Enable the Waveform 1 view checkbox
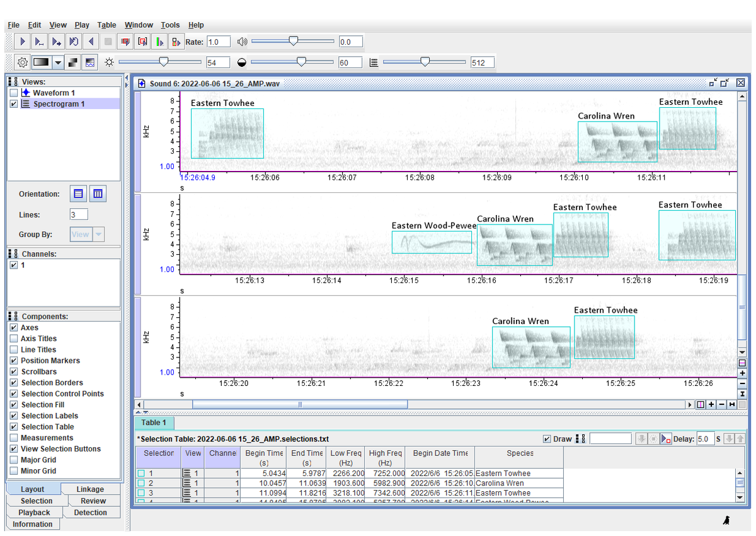This screenshot has width=756, height=536. [x=14, y=93]
